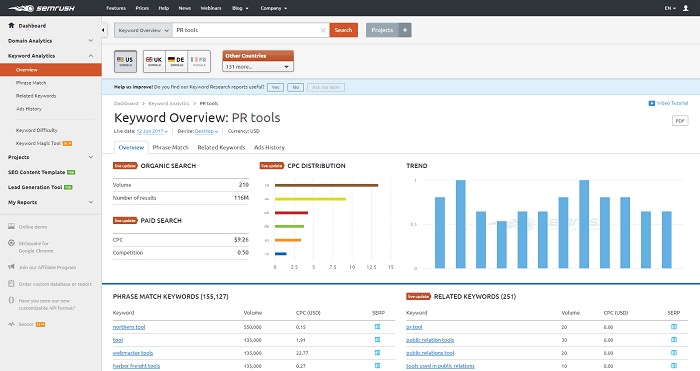Click the red CPC distribution bar
700x371 pixels.
[x=292, y=213]
